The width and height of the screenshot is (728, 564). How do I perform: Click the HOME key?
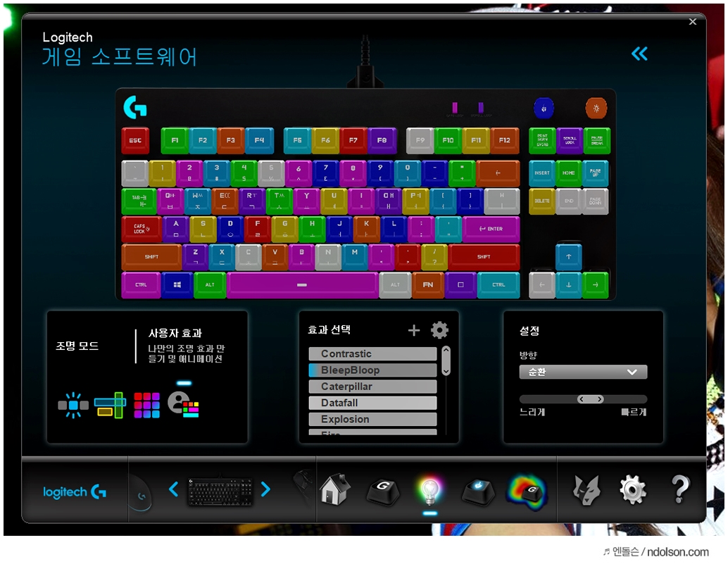[x=569, y=173]
